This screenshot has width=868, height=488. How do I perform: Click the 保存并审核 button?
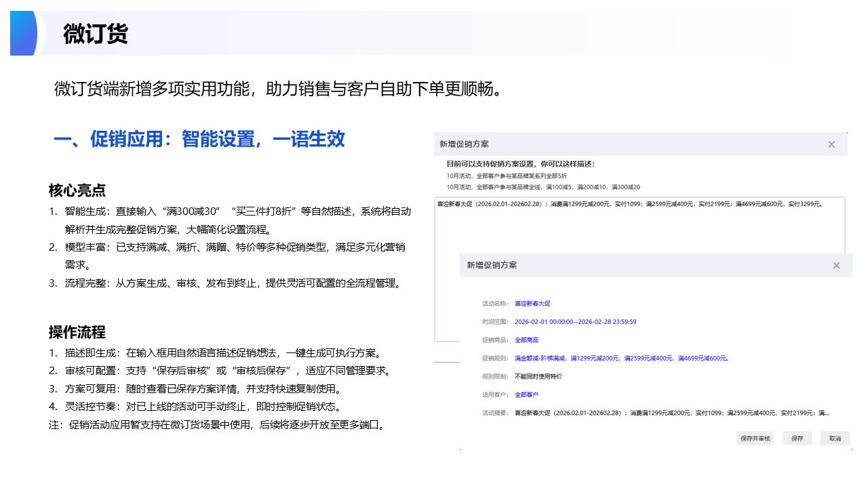[x=755, y=439]
